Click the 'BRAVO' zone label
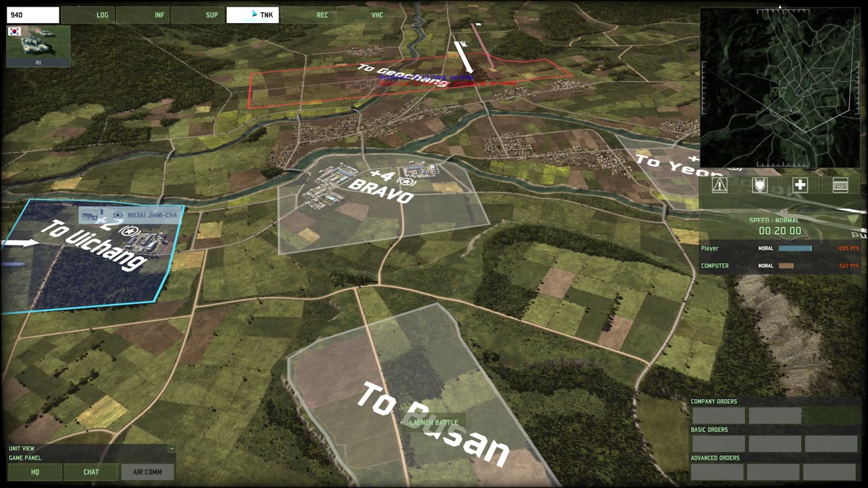This screenshot has width=868, height=488. (x=382, y=190)
